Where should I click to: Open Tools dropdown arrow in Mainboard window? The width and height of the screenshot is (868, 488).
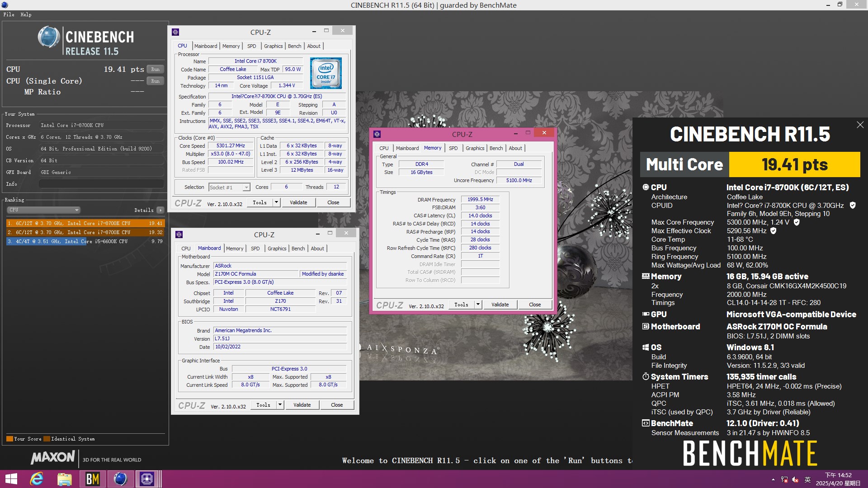coord(280,405)
